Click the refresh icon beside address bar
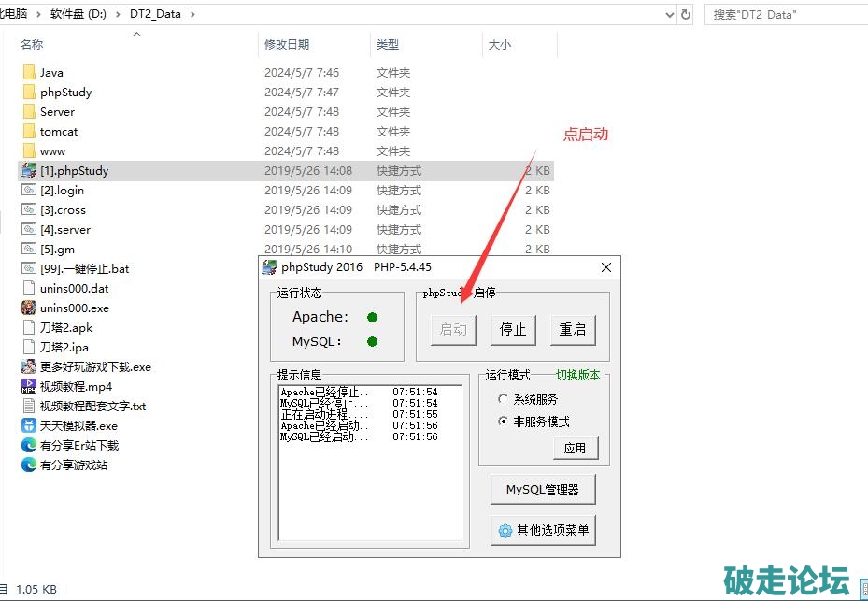The image size is (868, 601). 687,15
